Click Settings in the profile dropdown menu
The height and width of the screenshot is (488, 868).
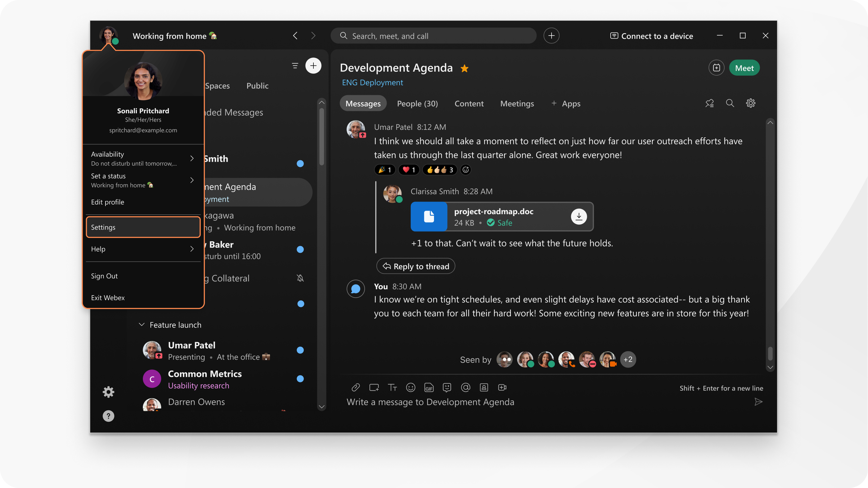pos(143,227)
